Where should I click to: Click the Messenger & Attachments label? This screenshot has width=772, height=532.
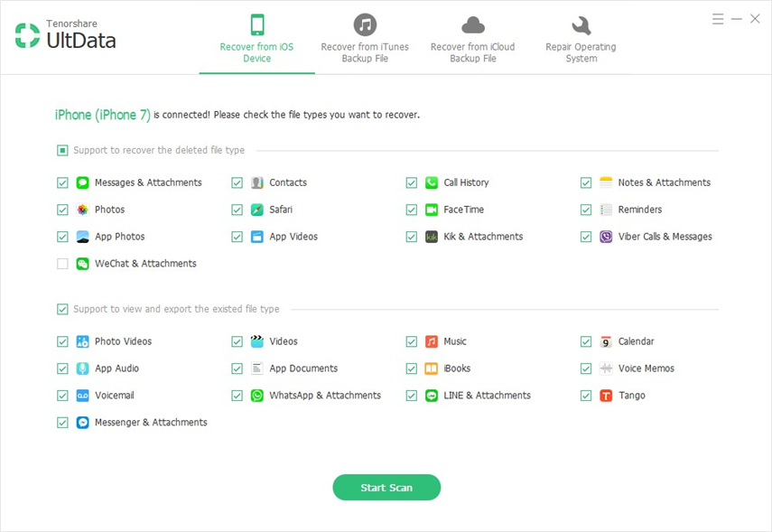point(151,423)
